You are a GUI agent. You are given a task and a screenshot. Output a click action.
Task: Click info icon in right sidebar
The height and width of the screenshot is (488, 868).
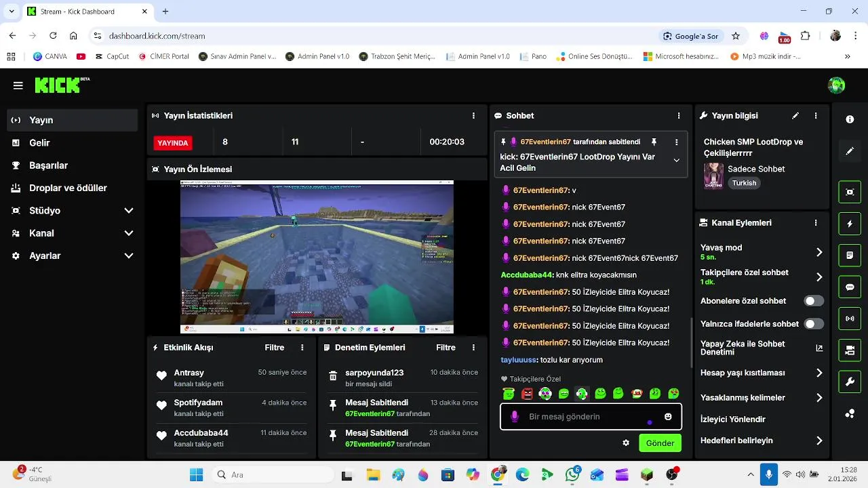point(850,119)
